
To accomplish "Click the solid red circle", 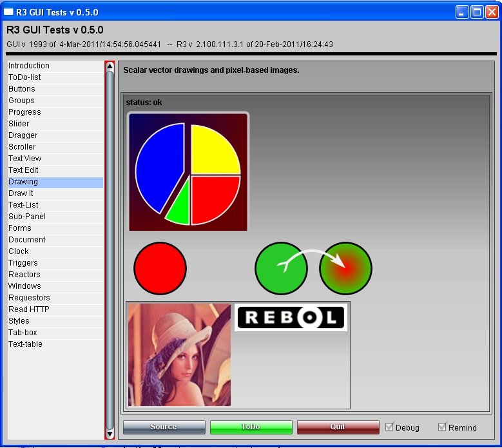I will (x=160, y=268).
